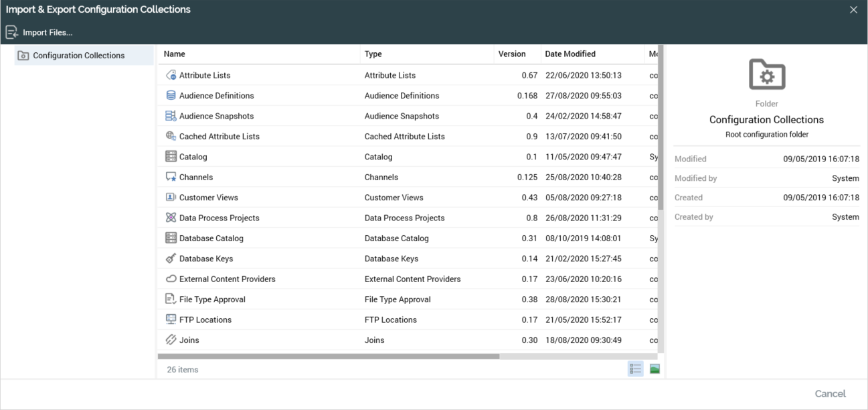Screen dimensions: 868x410
Task: Switch to thumbnail image view
Action: 655,369
